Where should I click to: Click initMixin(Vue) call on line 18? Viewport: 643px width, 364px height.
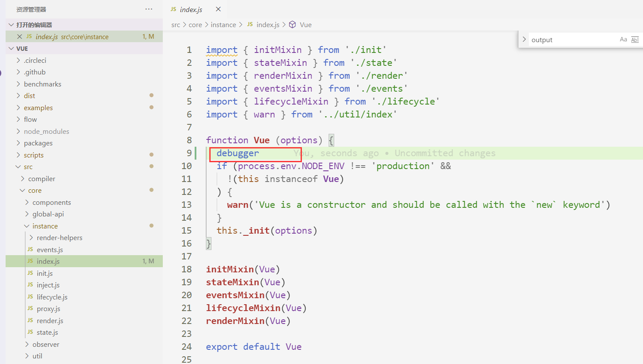coord(243,269)
